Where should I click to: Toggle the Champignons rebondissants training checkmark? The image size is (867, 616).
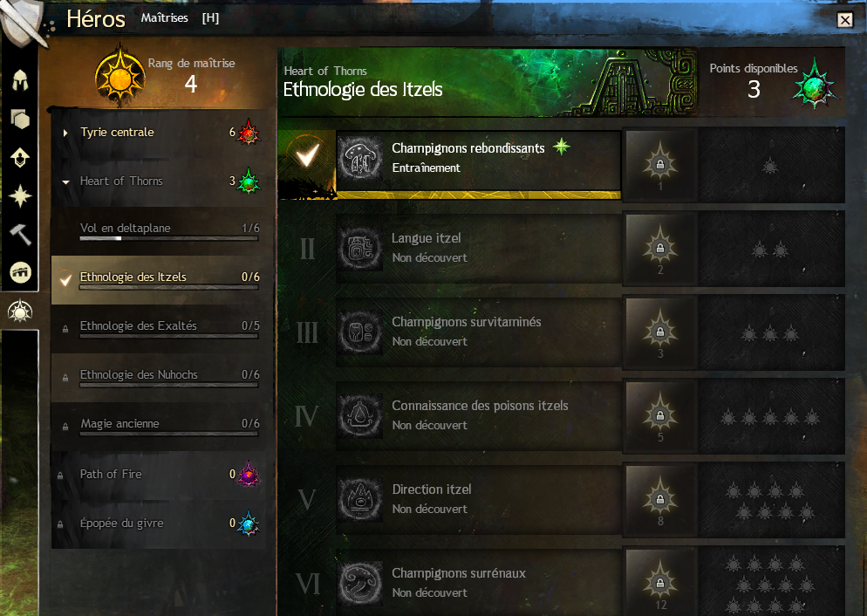[307, 155]
